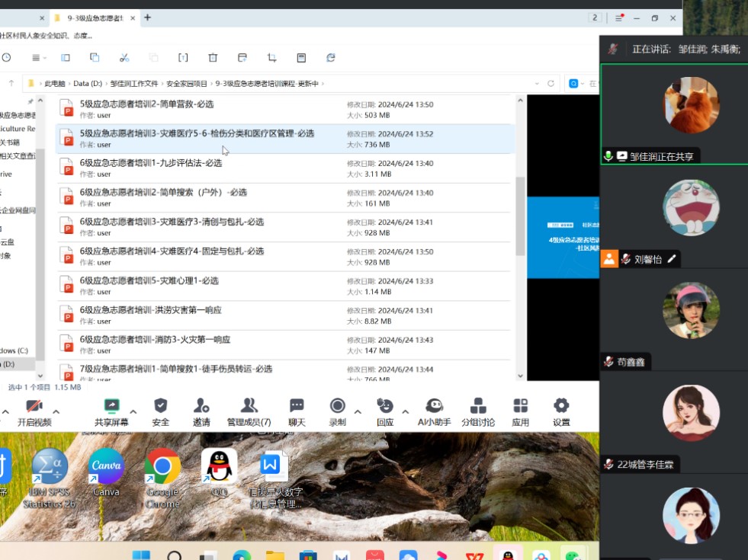Click the 分组讨论 breakout rooms icon
This screenshot has width=748, height=560.
click(478, 406)
